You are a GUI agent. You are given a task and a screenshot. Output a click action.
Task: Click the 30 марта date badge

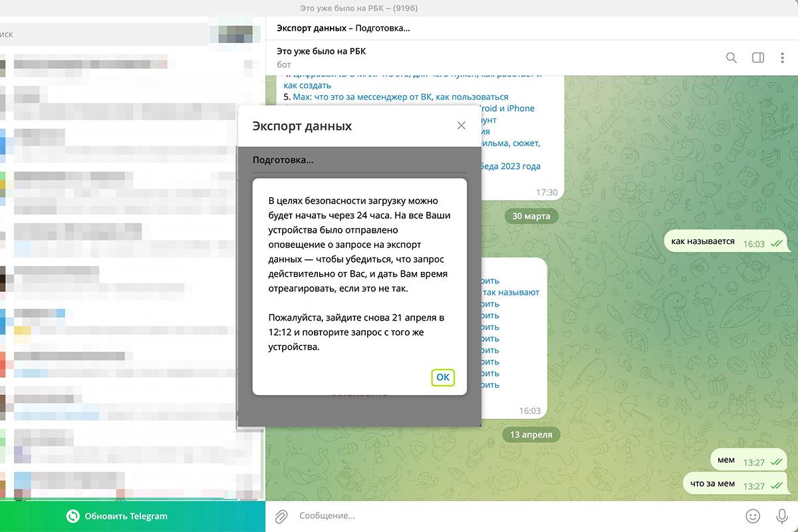[531, 216]
